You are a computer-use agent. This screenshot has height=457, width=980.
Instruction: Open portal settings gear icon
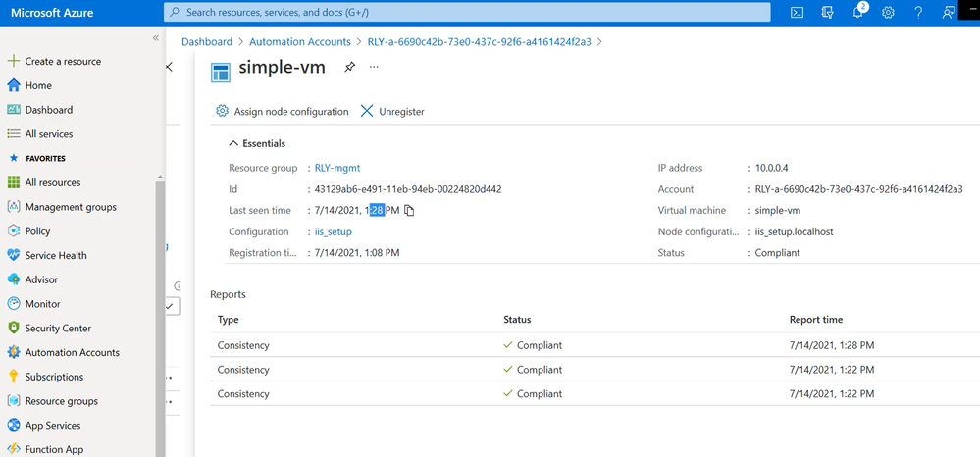pyautogui.click(x=888, y=13)
